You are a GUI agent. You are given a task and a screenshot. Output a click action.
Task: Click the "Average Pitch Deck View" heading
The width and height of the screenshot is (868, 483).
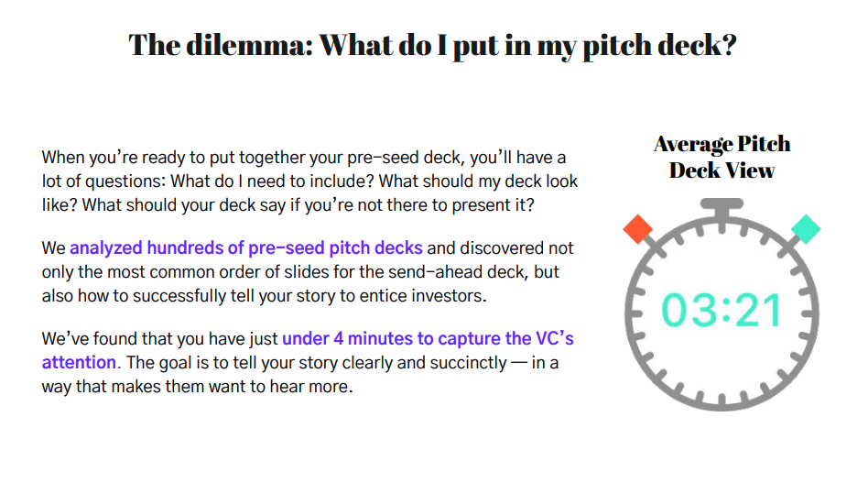coord(722,157)
